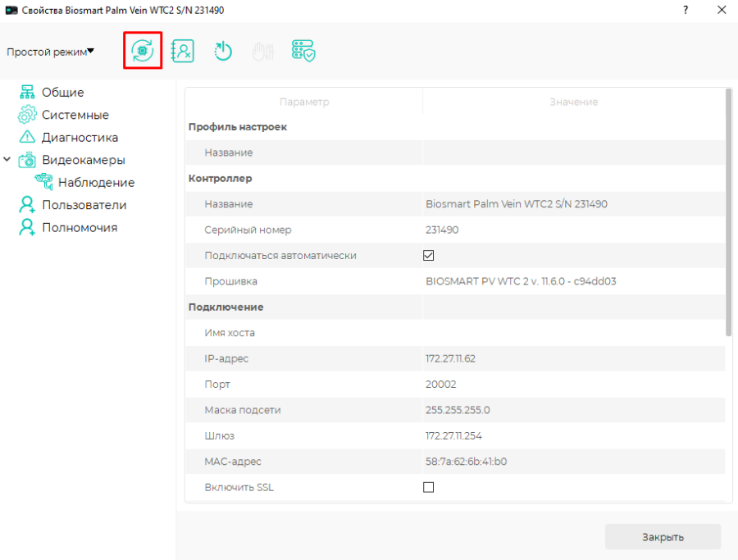Click the Диагностика warning triangle icon
Viewport: 738px width, 560px height.
point(27,137)
